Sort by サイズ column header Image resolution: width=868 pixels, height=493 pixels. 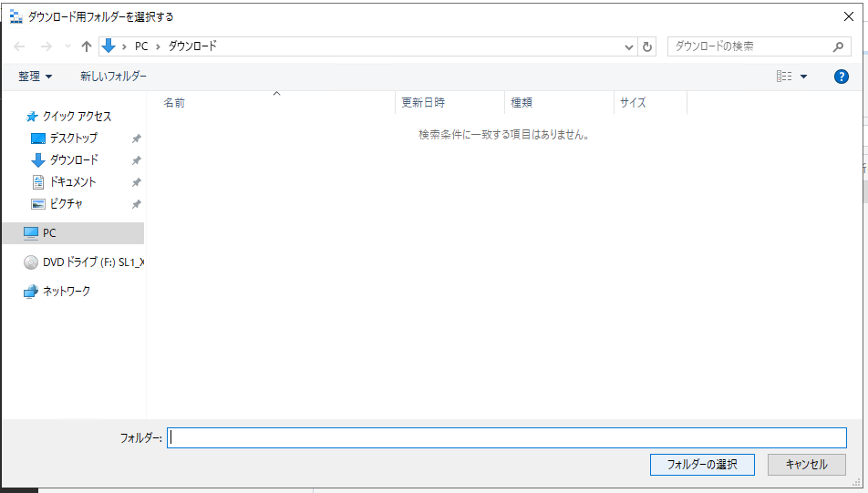click(633, 103)
